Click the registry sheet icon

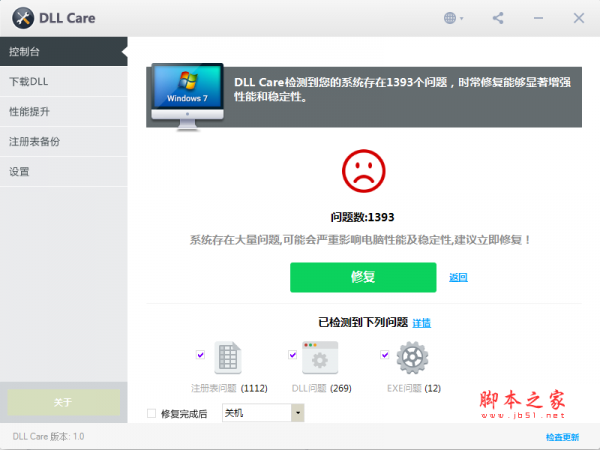228,357
